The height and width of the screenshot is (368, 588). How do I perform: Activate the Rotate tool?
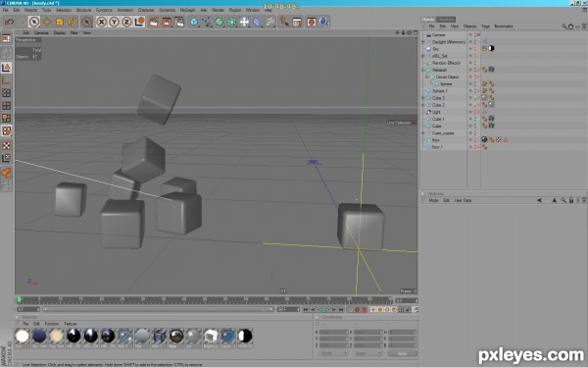pyautogui.click(x=72, y=22)
